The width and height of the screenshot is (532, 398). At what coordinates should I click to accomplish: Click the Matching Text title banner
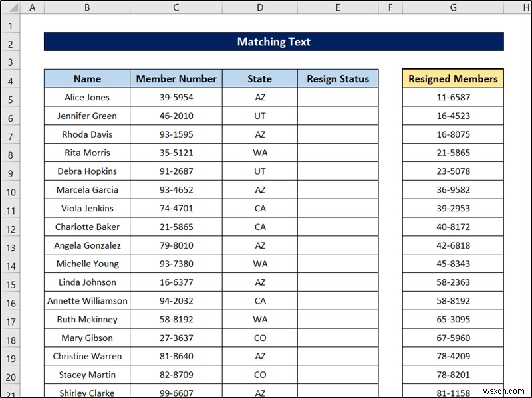[273, 41]
